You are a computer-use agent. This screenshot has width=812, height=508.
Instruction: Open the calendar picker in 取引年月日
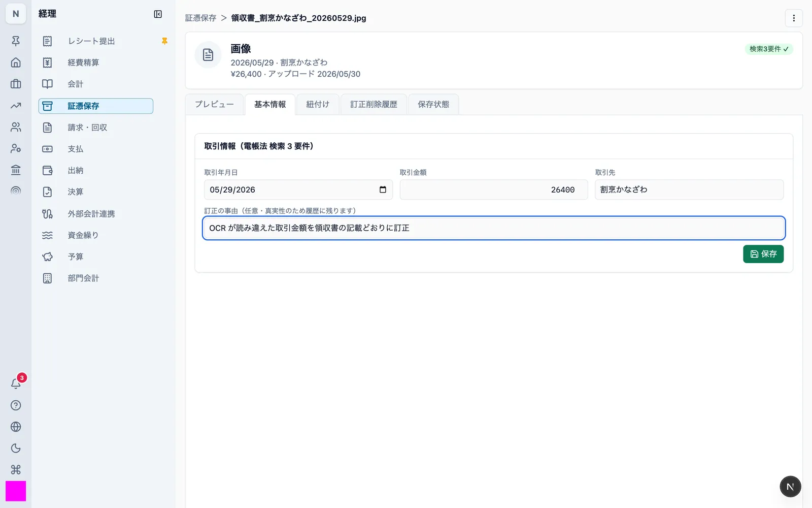(x=383, y=189)
